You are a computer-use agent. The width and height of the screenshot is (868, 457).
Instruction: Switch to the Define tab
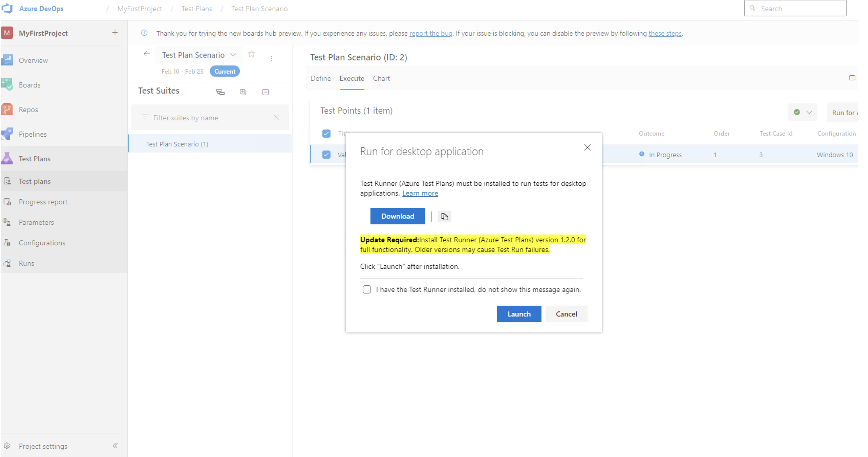[320, 78]
